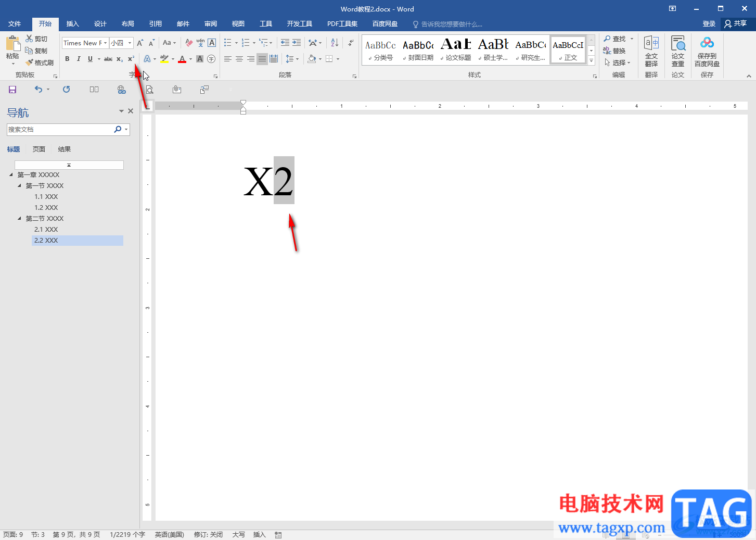This screenshot has height=540, width=756.
Task: Collapse the 第一章 XXXXX heading
Action: click(11, 175)
